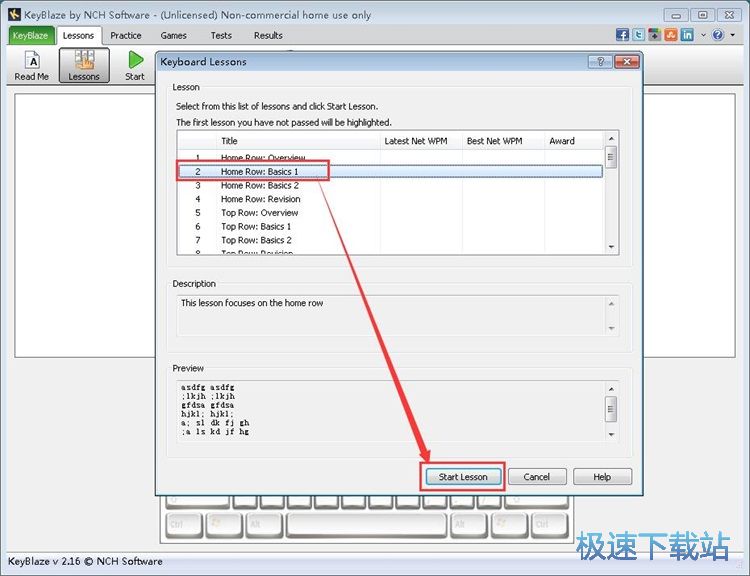Click Preview box scroll up arrow

611,389
